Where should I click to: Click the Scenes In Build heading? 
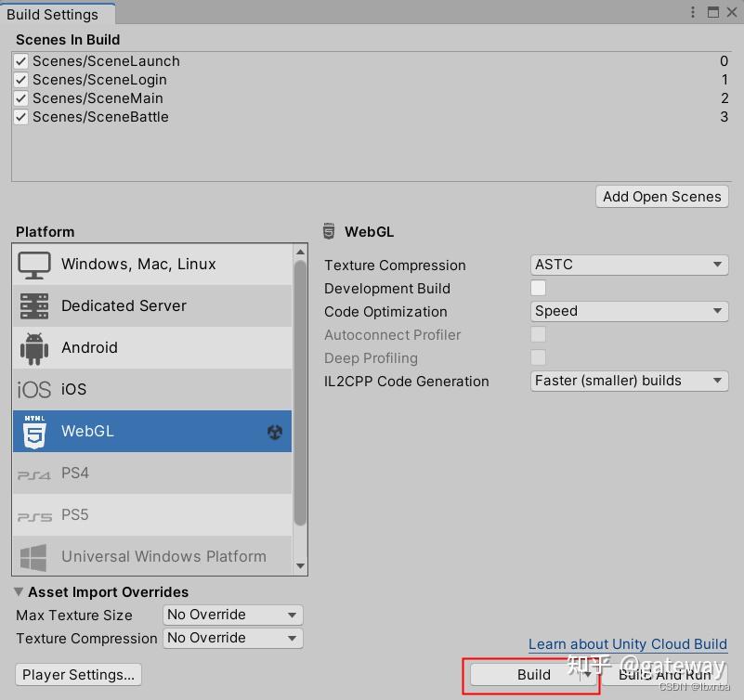pyautogui.click(x=68, y=39)
